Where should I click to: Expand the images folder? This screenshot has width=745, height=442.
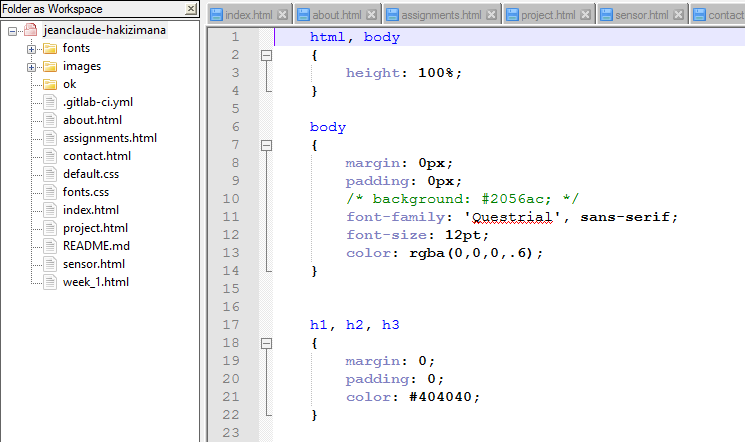(31, 67)
